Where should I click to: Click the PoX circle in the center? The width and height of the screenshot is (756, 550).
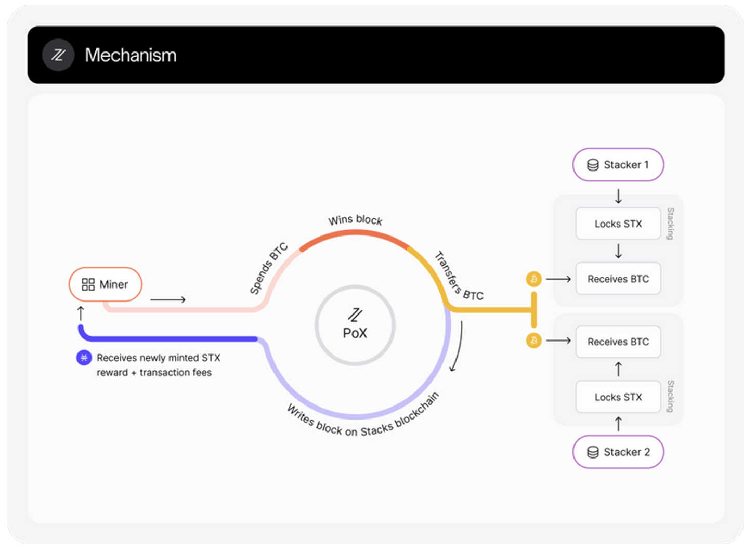[x=355, y=326]
